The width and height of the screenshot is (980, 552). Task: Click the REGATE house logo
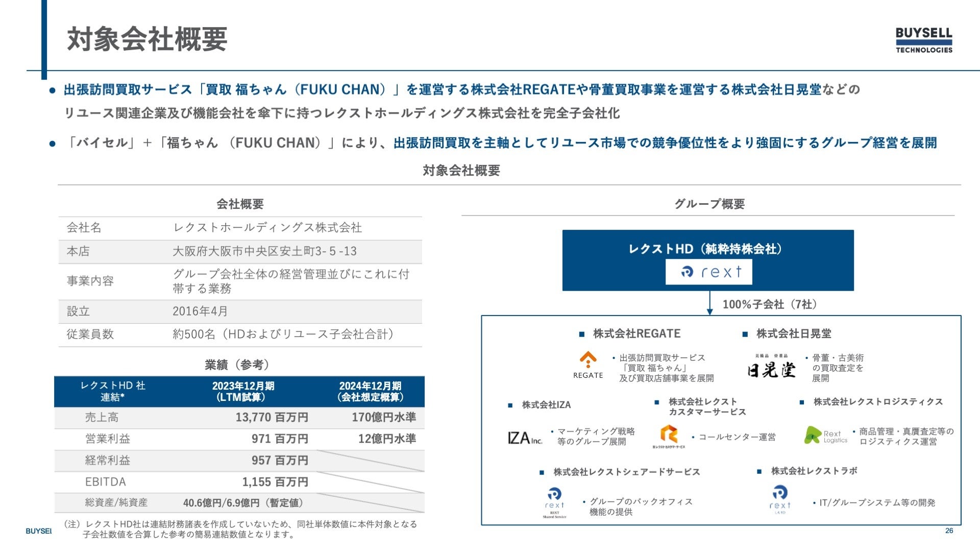click(x=588, y=365)
